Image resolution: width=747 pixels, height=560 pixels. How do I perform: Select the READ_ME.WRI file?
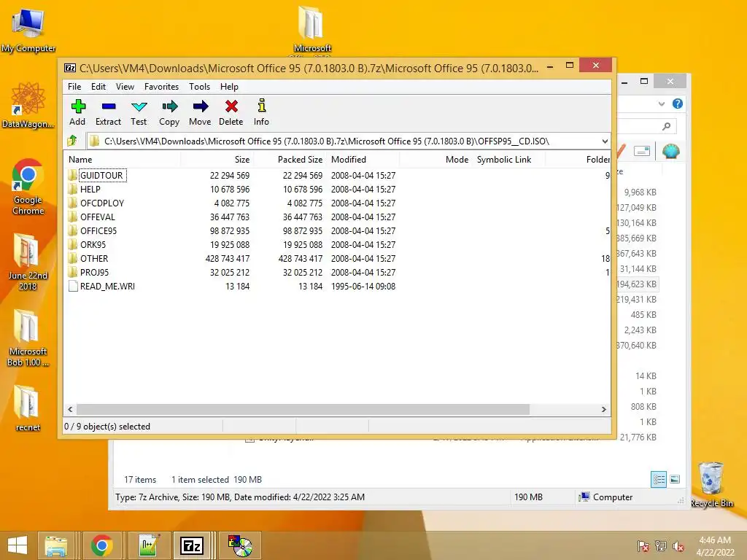(x=107, y=286)
